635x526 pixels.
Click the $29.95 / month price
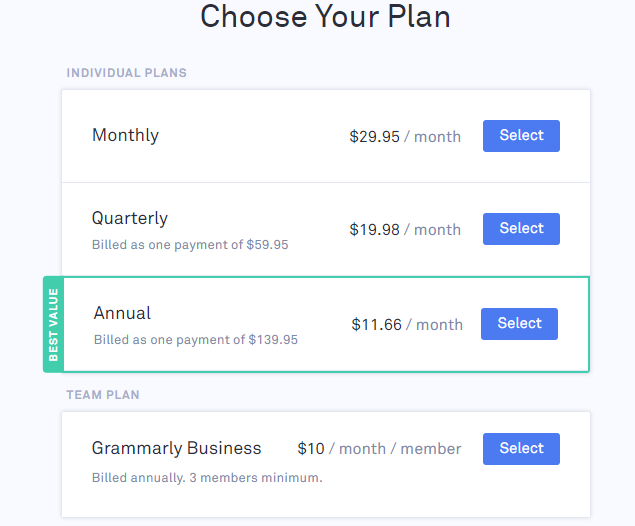(405, 137)
